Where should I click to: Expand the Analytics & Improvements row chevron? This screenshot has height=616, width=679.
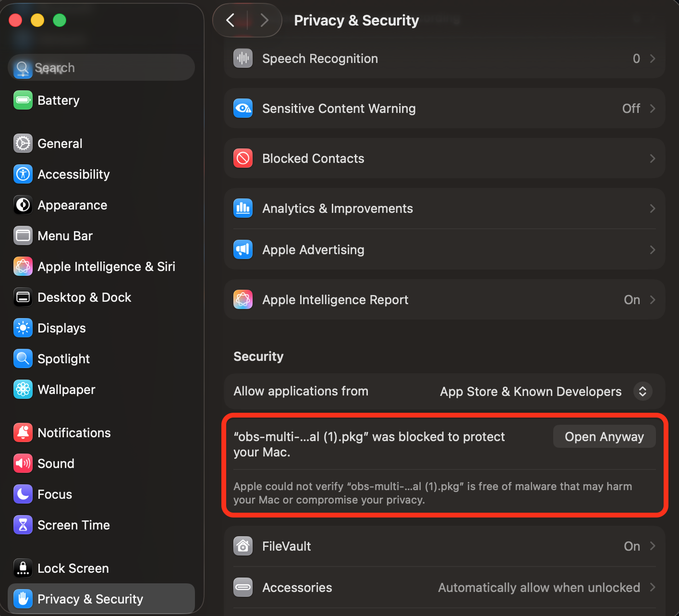(652, 209)
